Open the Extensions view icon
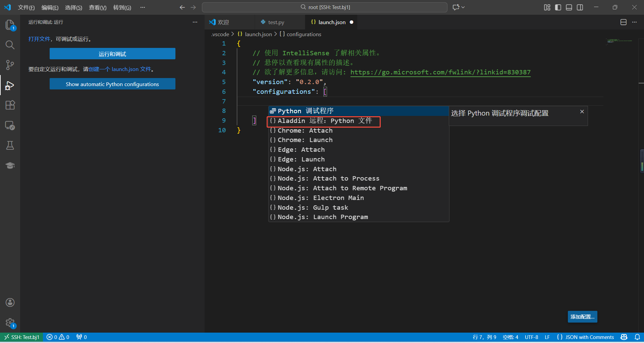Image resolution: width=644 pixels, height=343 pixels. (10, 105)
